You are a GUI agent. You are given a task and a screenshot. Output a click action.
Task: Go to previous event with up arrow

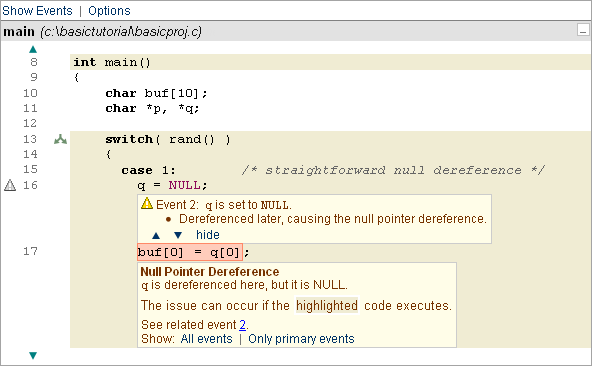[156, 236]
